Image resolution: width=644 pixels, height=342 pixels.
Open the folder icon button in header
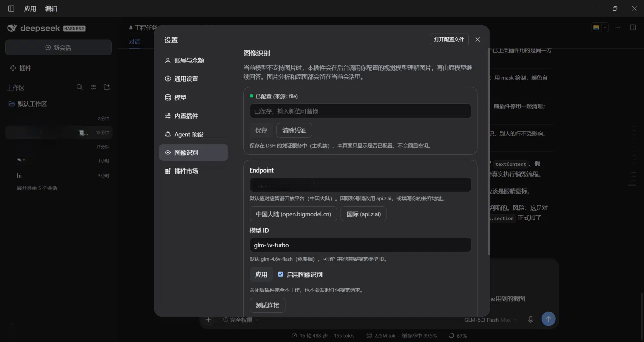point(596,27)
